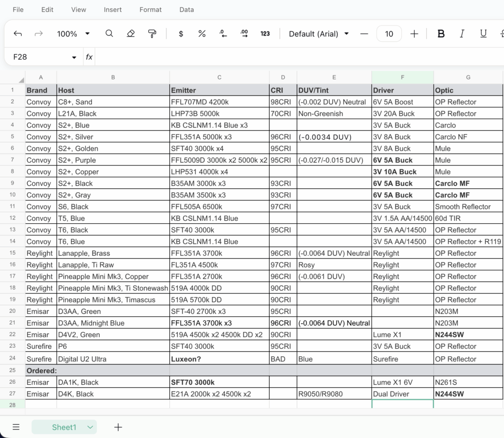
Task: Select column A header
Action: tap(41, 77)
